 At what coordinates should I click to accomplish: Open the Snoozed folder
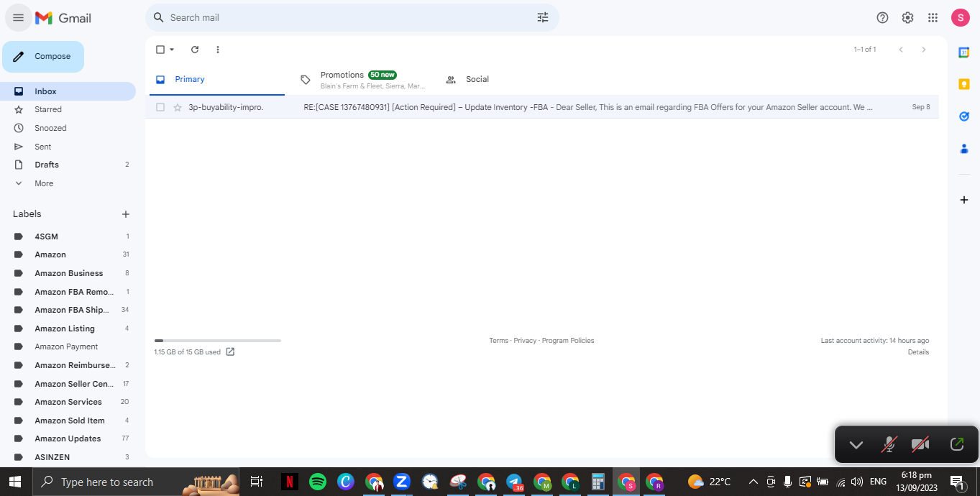pyautogui.click(x=68, y=128)
